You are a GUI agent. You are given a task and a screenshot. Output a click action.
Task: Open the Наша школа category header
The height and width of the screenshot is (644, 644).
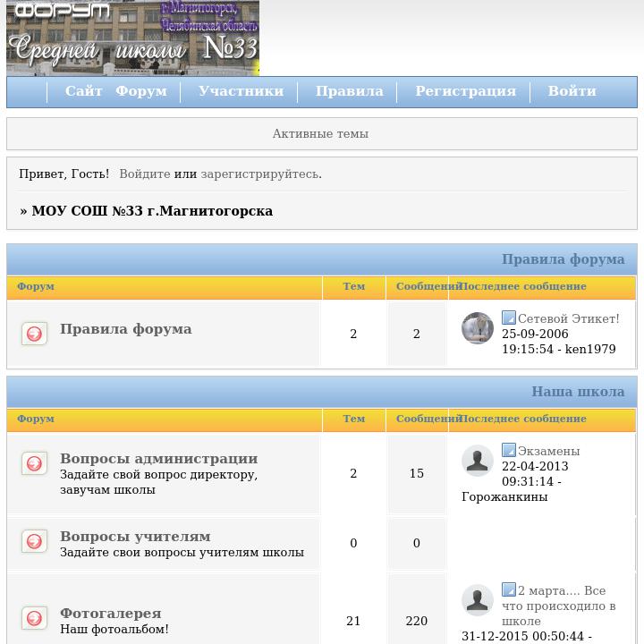[x=578, y=392]
